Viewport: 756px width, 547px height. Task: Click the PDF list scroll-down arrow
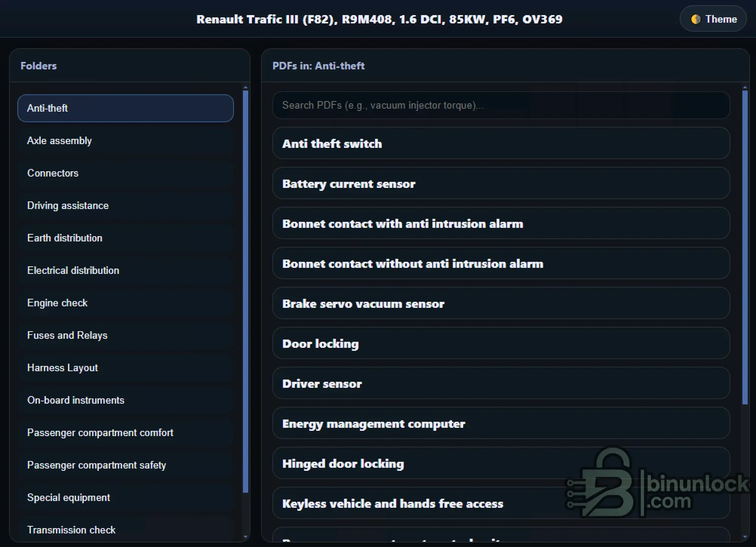(x=745, y=537)
